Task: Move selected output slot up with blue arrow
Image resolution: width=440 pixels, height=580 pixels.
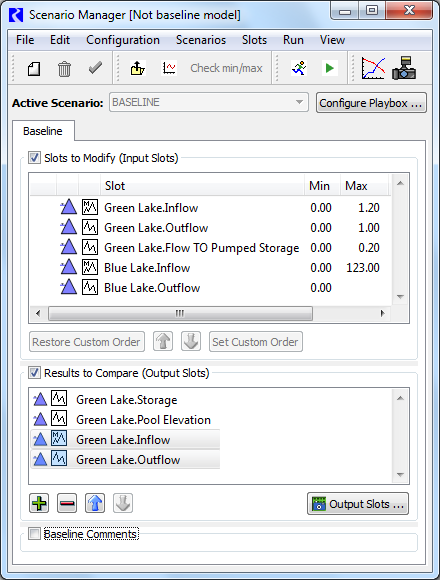Action: 95,503
